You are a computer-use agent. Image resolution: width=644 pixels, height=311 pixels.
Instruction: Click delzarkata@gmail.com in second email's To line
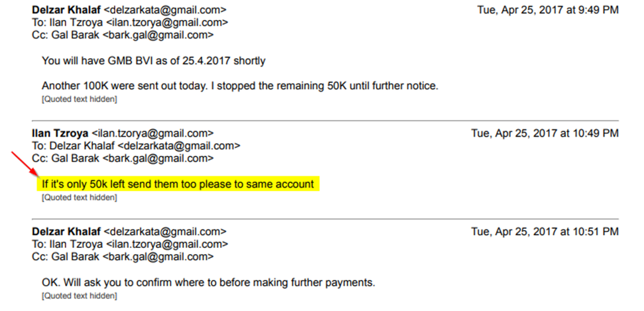179,146
